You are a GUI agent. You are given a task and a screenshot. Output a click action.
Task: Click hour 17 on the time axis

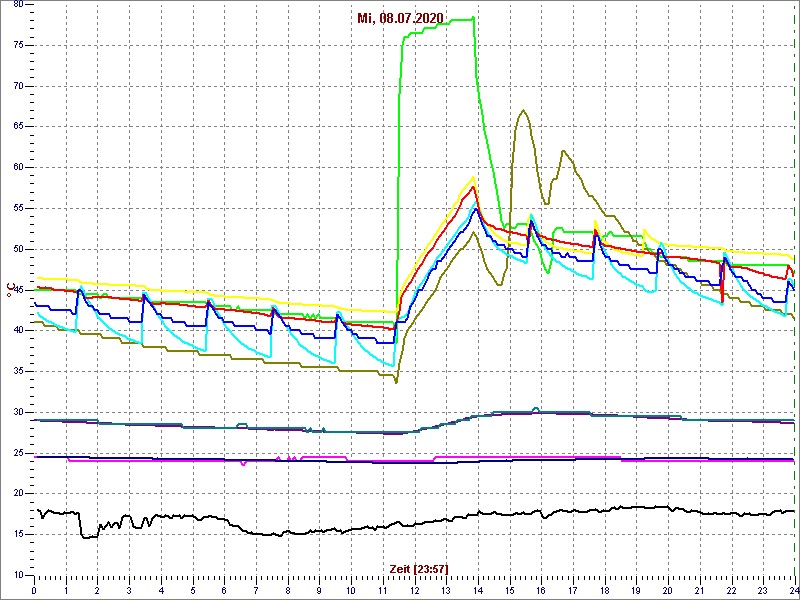[572, 589]
